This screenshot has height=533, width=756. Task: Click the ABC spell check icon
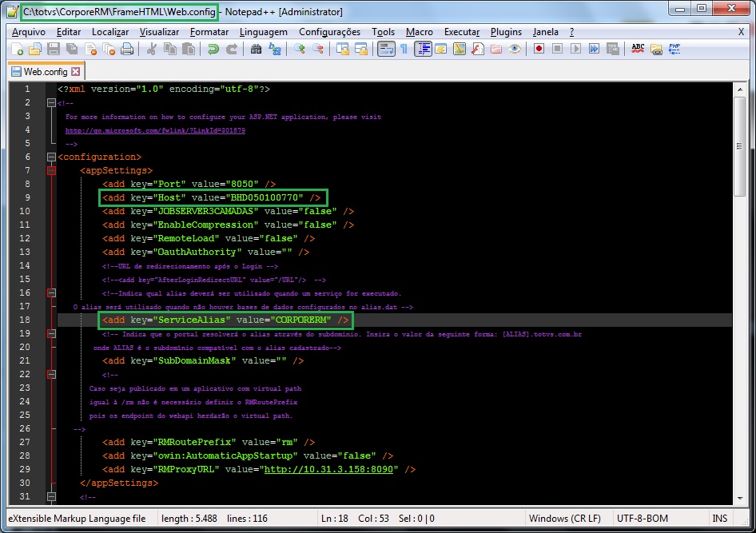click(638, 49)
